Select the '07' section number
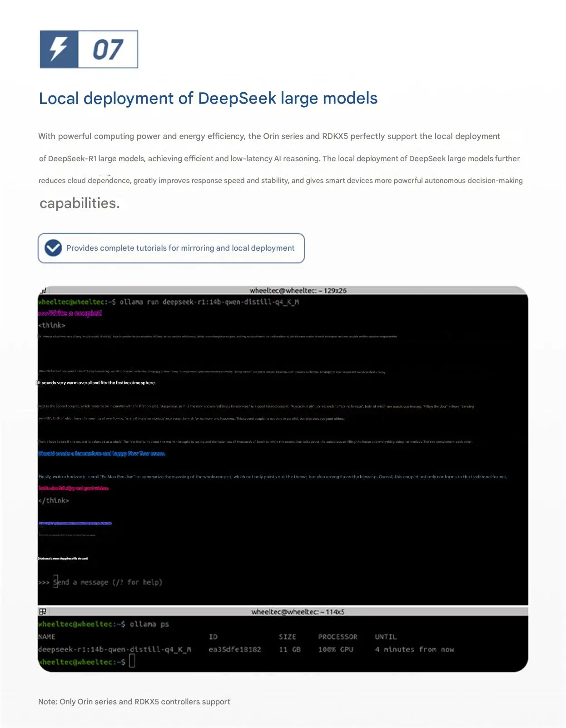The width and height of the screenshot is (566, 728). tap(108, 50)
